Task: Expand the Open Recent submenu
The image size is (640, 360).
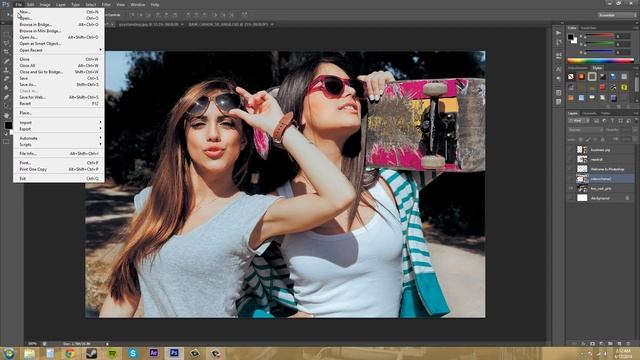Action: pos(59,50)
